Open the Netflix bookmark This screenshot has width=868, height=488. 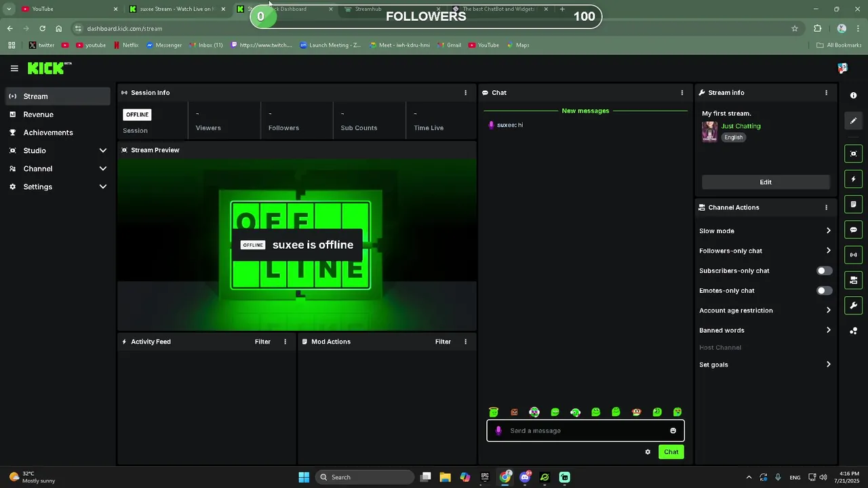click(x=125, y=45)
